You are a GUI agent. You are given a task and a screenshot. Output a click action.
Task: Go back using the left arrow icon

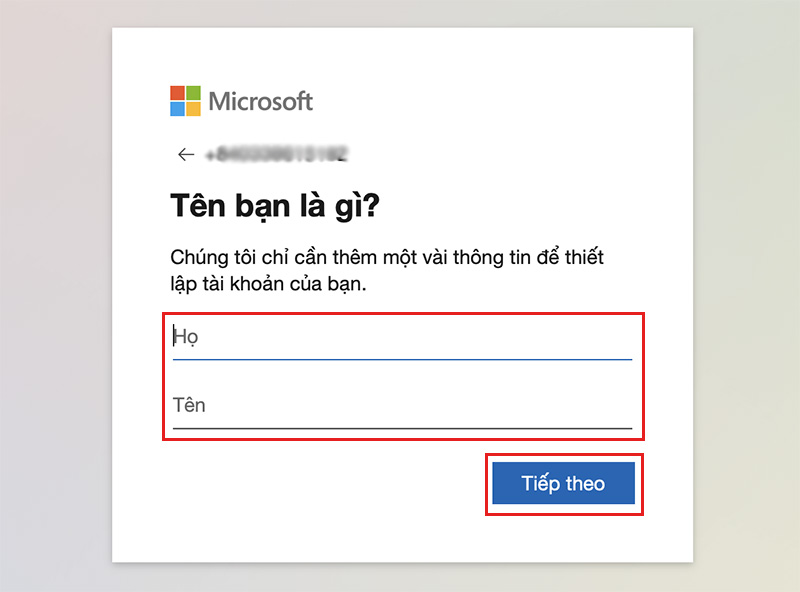pyautogui.click(x=186, y=154)
